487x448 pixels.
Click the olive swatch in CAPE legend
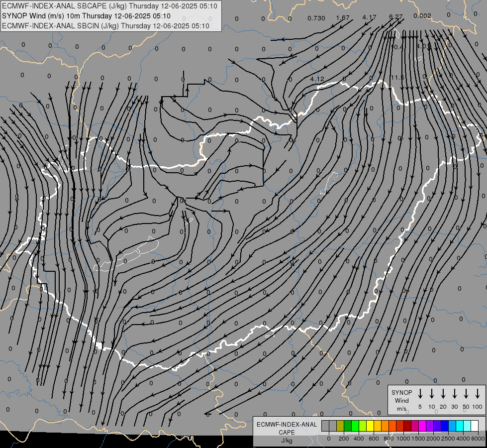coord(340,426)
